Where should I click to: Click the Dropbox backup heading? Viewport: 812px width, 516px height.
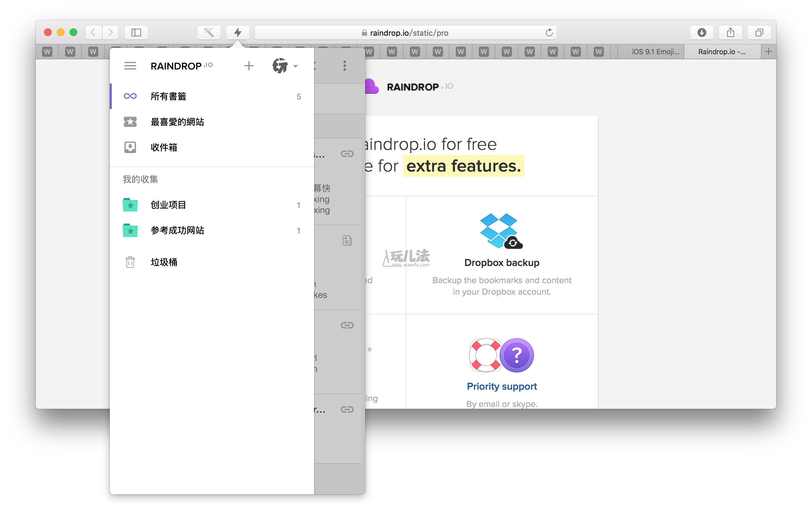(502, 262)
